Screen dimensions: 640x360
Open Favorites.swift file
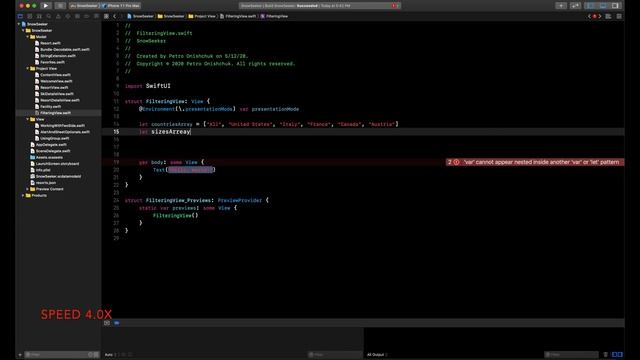(x=50, y=62)
